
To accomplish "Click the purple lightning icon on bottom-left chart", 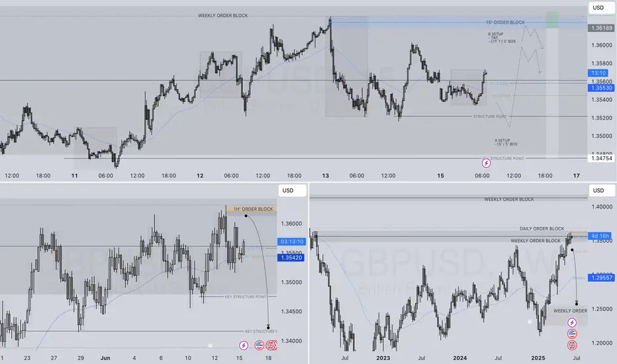I will [x=244, y=345].
